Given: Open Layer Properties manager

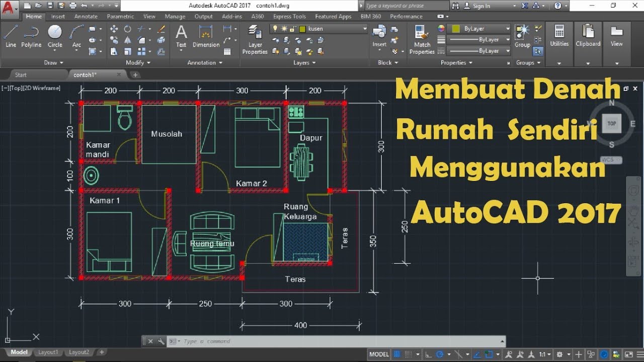Looking at the screenshot, I should pos(255,39).
